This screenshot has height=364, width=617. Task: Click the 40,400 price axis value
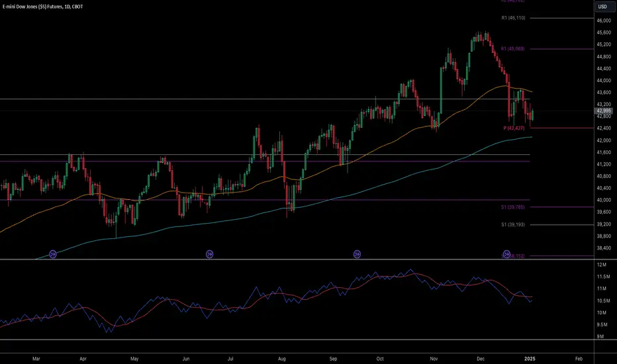tap(604, 188)
